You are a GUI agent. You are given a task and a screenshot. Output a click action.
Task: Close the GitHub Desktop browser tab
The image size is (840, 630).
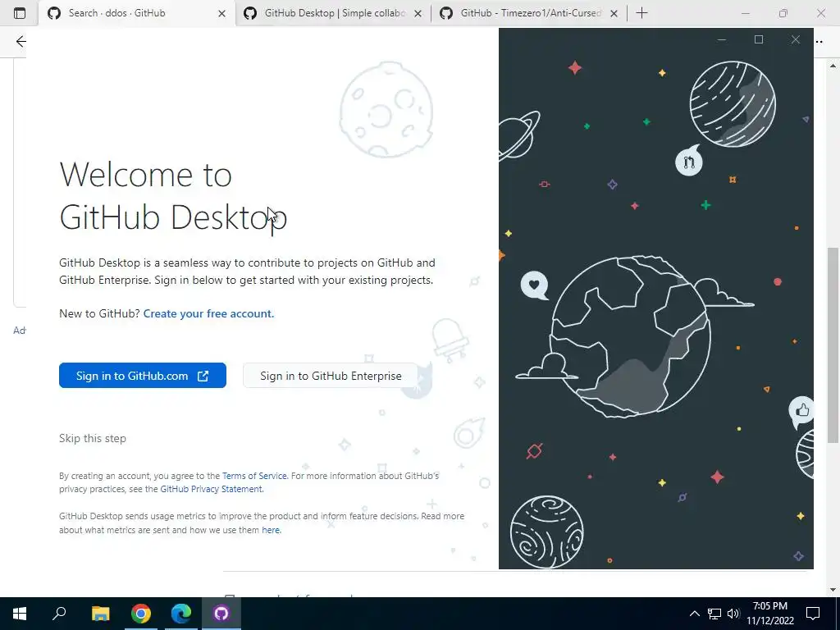(418, 13)
